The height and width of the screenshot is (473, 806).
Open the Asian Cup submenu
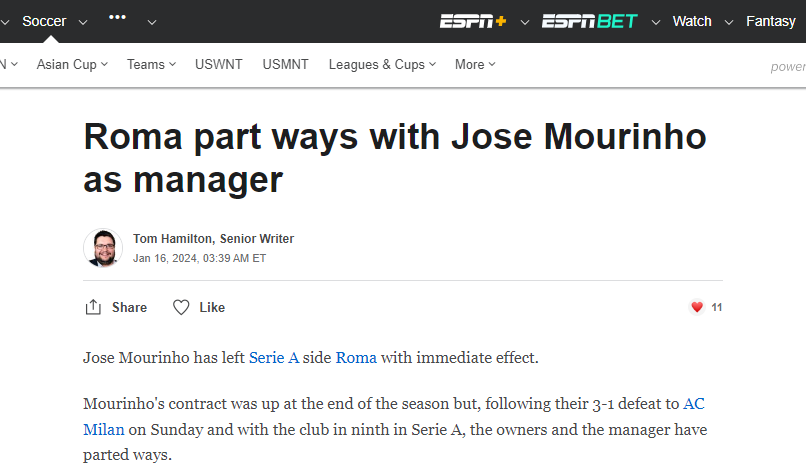click(72, 64)
